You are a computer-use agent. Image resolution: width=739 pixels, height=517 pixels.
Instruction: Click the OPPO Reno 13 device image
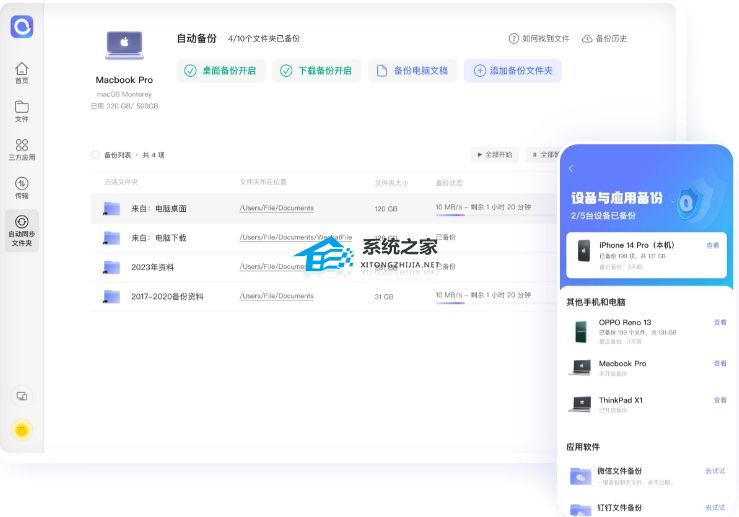point(581,331)
